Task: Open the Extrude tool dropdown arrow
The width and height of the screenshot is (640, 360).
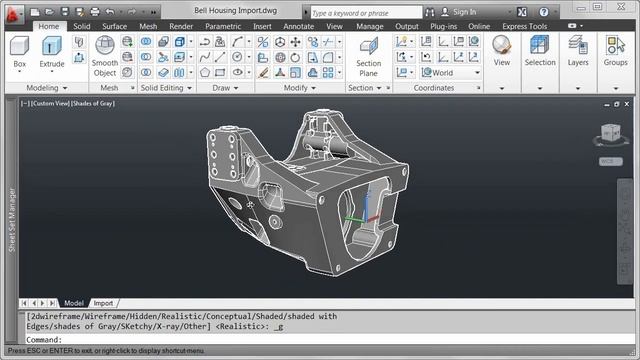Action: click(52, 71)
